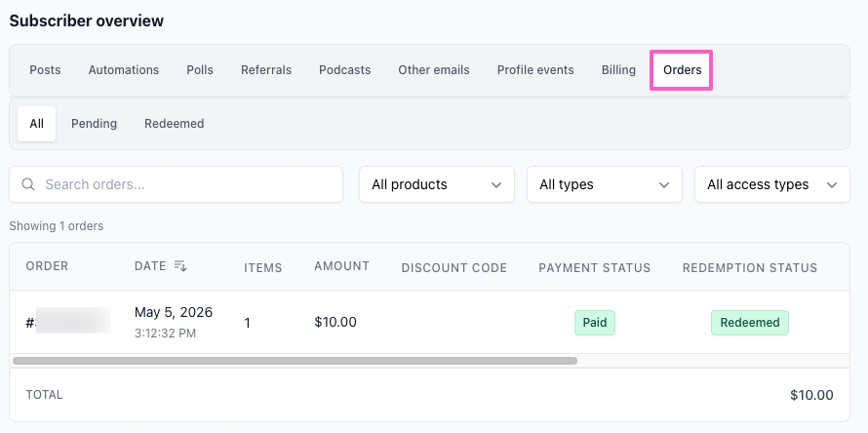Open the Posts tab

45,70
